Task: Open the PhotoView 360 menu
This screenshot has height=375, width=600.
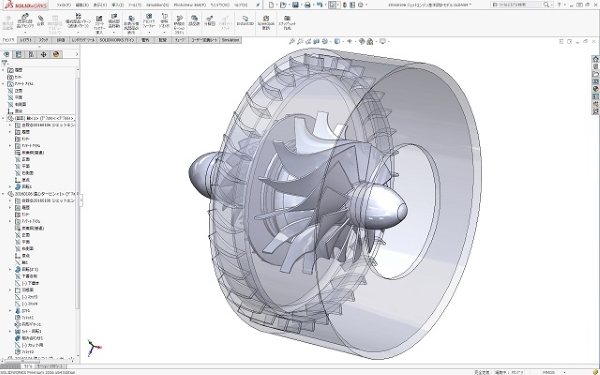Action: pyautogui.click(x=189, y=5)
